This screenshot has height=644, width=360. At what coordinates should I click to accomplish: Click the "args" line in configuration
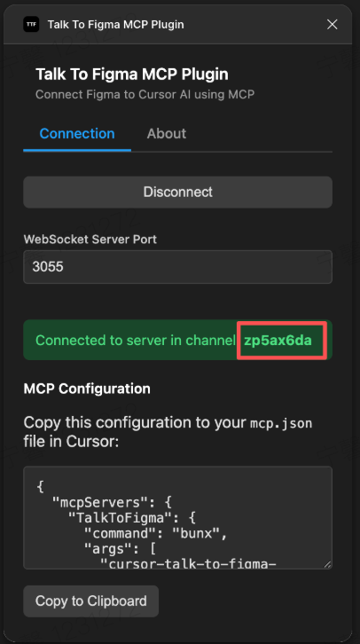pyautogui.click(x=120, y=549)
